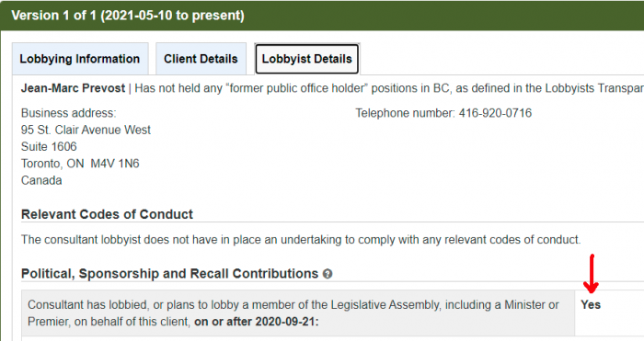Open help icon beside Political Contributions heading
The height and width of the screenshot is (341, 644).
[328, 274]
